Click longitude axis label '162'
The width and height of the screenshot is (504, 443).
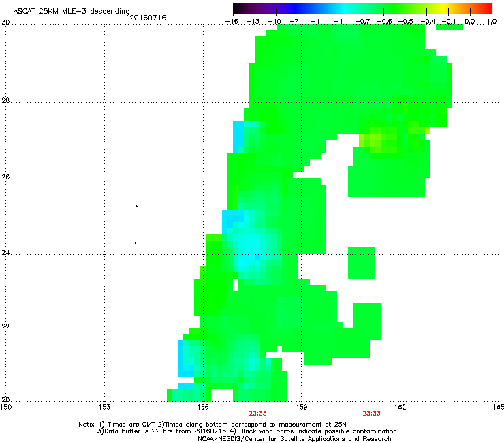click(x=400, y=407)
